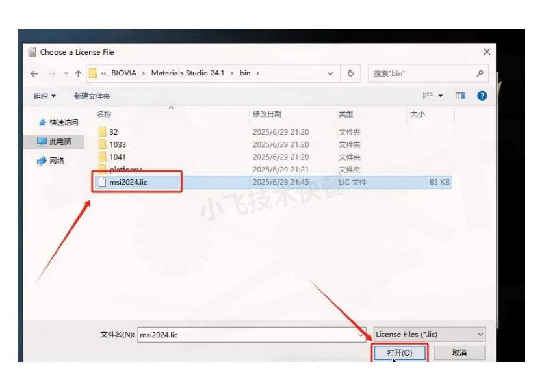Open the 组织 menu dropdown
Screen dimensions: 544x392
(x=44, y=96)
